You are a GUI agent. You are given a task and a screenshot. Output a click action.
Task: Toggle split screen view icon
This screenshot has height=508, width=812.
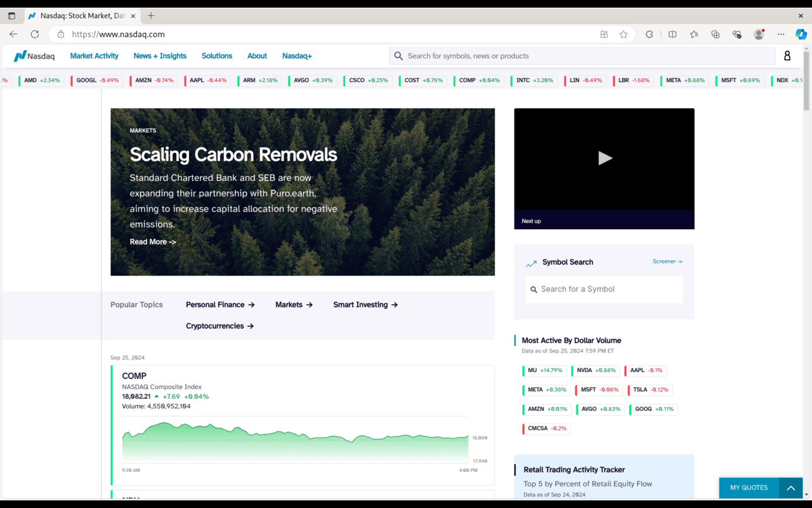point(672,34)
